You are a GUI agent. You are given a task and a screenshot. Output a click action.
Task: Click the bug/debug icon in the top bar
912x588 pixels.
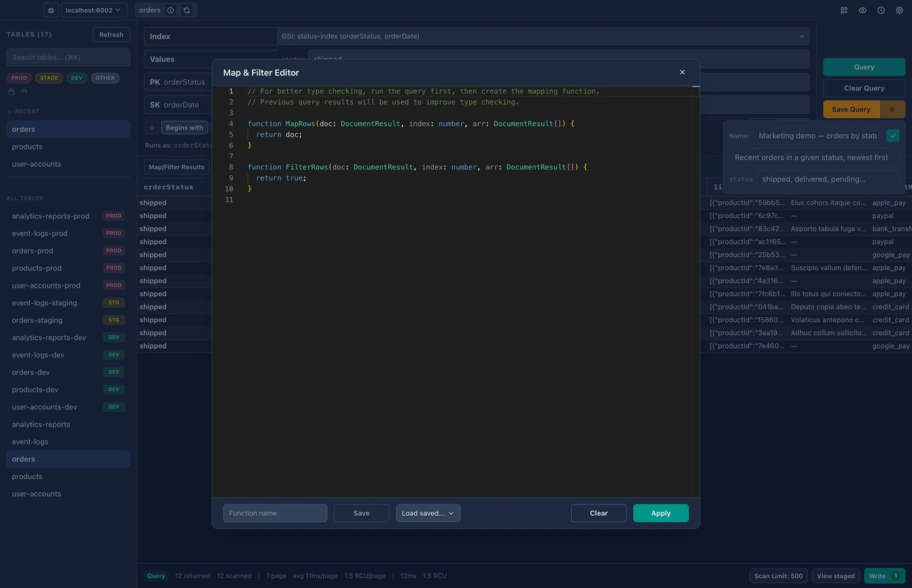pyautogui.click(x=51, y=10)
